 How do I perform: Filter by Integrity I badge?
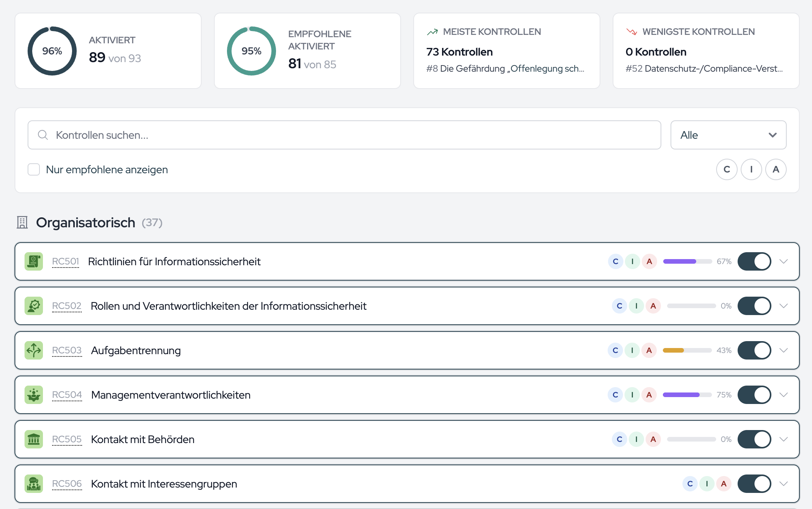pos(751,169)
